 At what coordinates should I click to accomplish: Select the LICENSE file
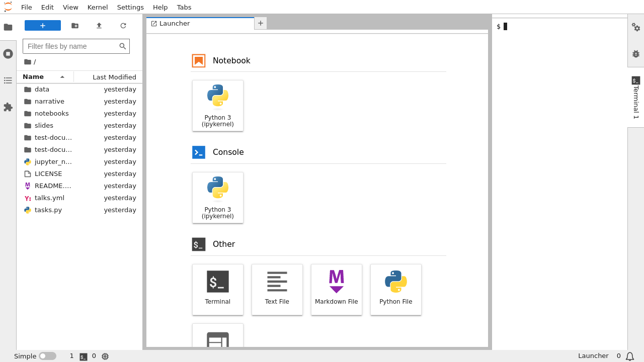(79, 174)
